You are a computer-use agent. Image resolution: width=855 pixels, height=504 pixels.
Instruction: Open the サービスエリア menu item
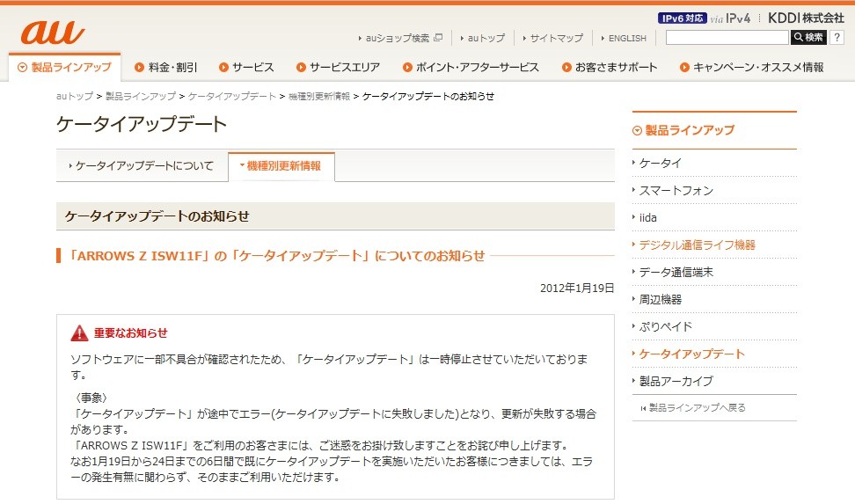pos(338,67)
